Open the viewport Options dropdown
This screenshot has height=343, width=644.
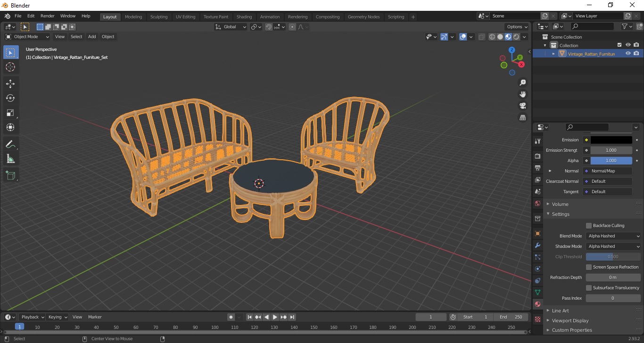pyautogui.click(x=517, y=27)
